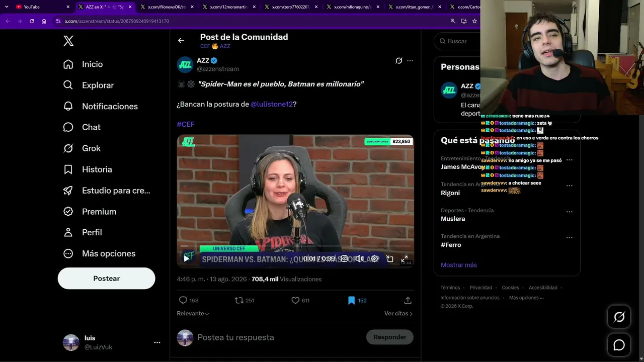Open the Privacidad footer link

(x=481, y=288)
